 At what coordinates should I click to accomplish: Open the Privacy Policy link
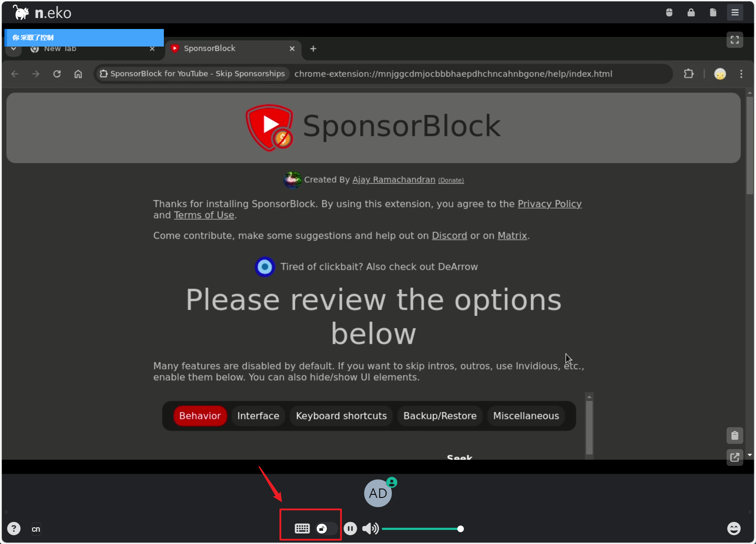click(550, 204)
